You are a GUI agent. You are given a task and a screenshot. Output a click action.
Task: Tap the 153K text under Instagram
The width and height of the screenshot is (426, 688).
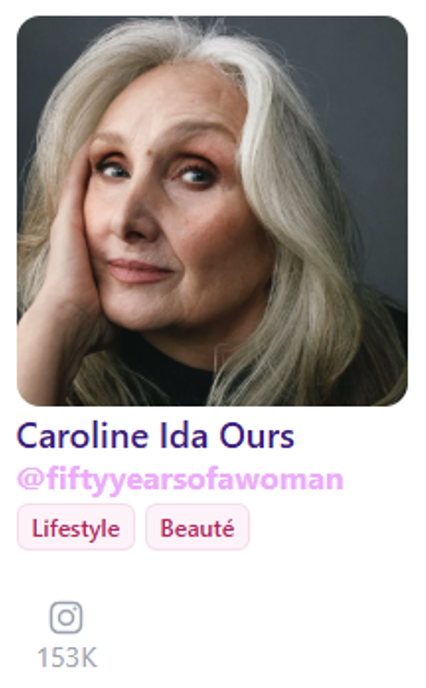point(67,657)
